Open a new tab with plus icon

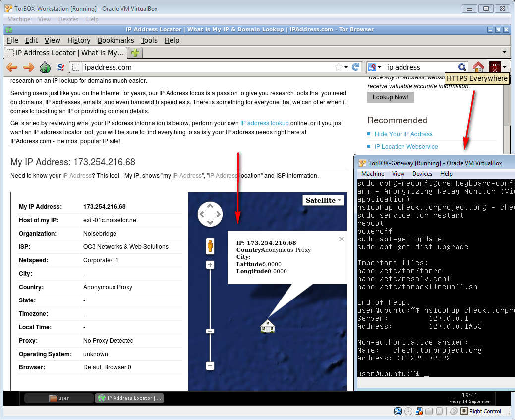[x=135, y=53]
